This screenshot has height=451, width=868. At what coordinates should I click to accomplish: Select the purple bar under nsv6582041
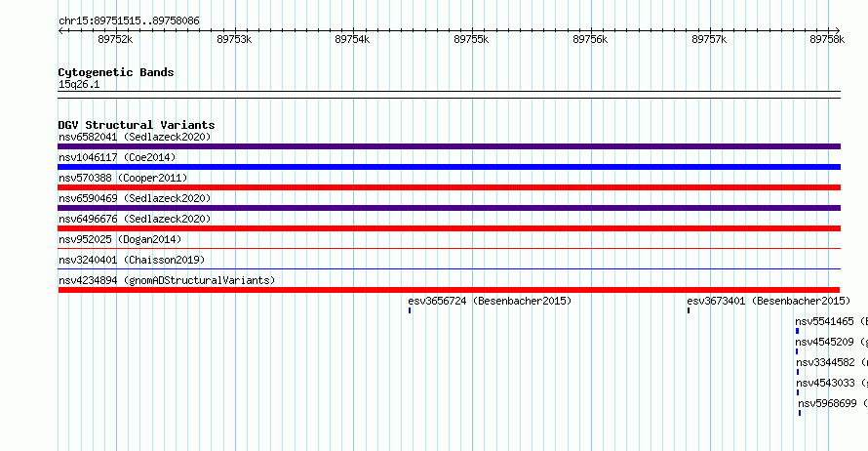click(x=449, y=146)
